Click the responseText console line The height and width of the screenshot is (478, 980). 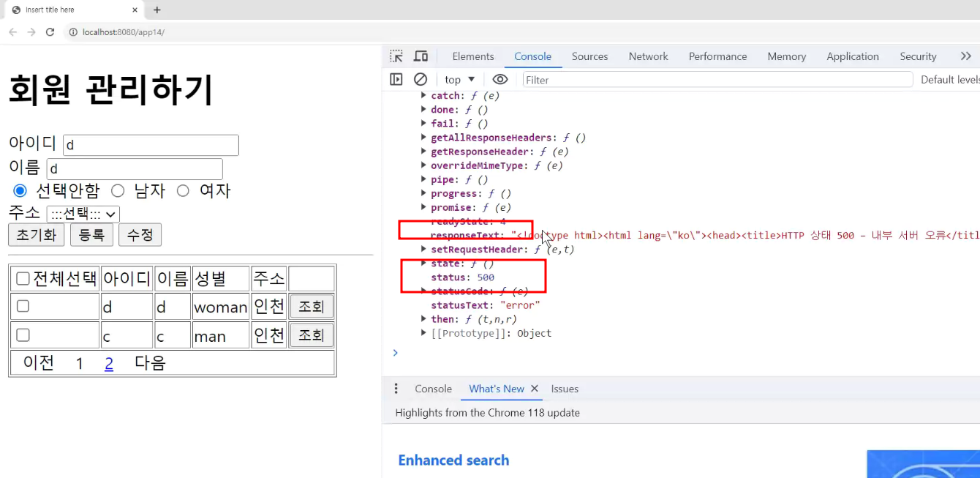[x=705, y=236]
